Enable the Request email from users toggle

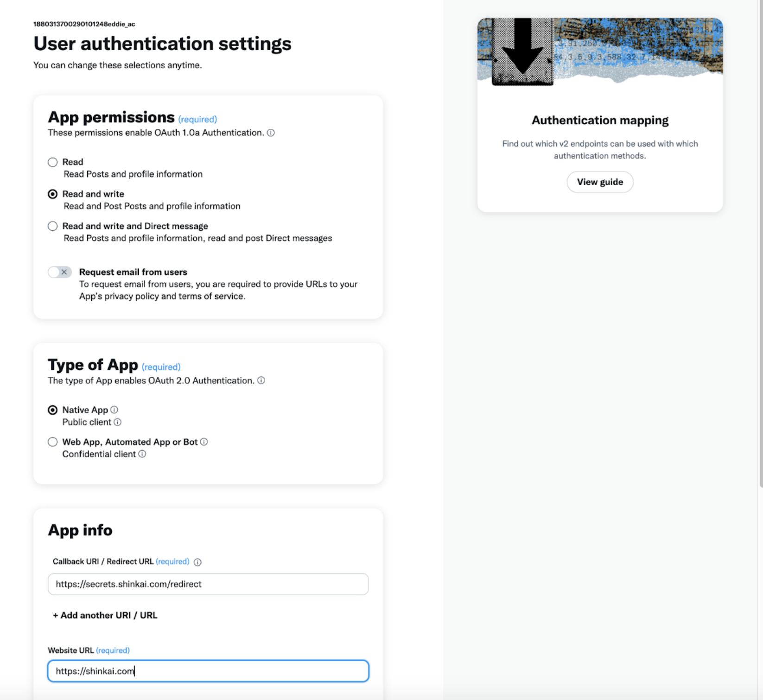click(x=59, y=272)
